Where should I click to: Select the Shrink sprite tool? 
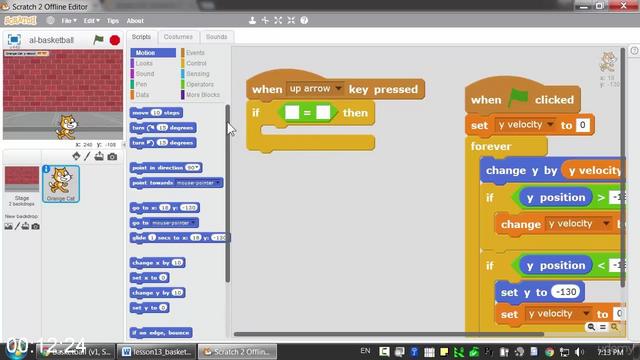pos(291,20)
